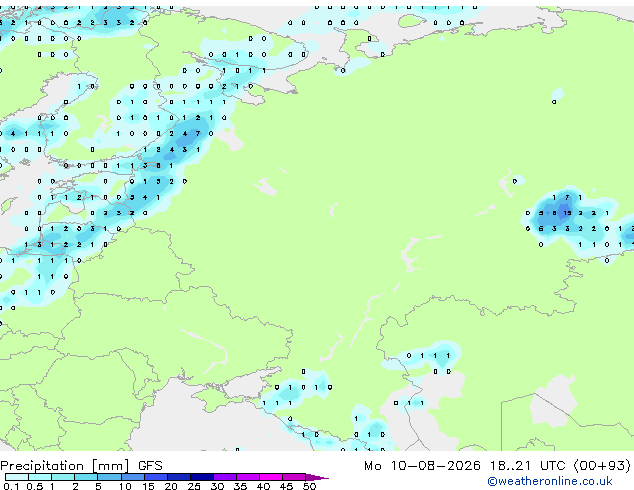Select the 0.5–1 mm legend swatch
Image resolution: width=634 pixels, height=490 pixels.
pyautogui.click(x=40, y=477)
